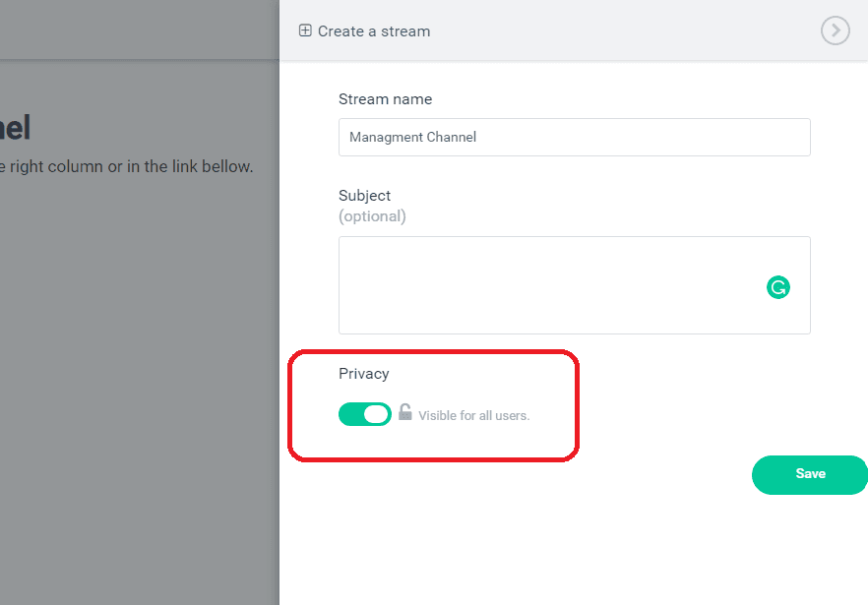Click the "(optional)" hint text
The width and height of the screenshot is (868, 605).
point(372,216)
